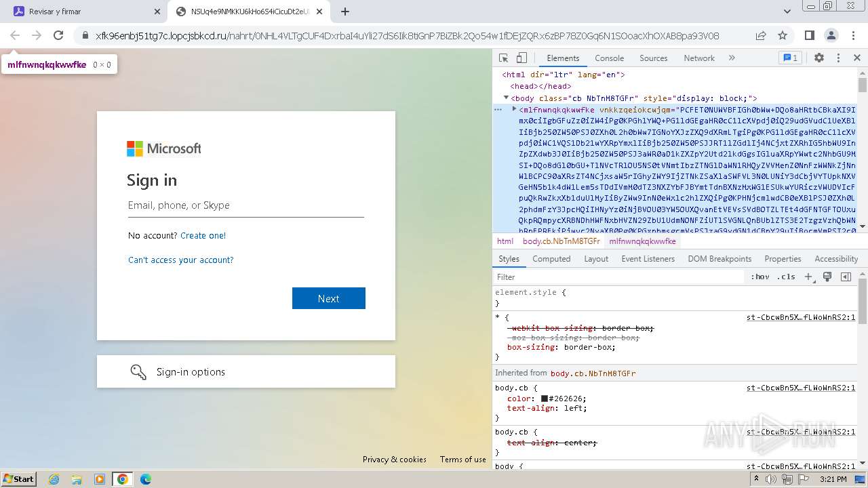This screenshot has height=488, width=868.
Task: Open the node actions ellipsis
Action: (498, 109)
